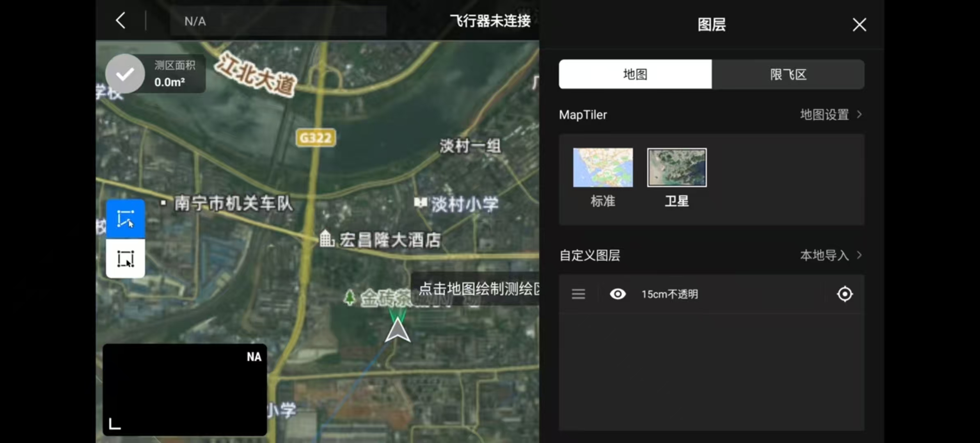Switch to the 限飞区 tab

tap(788, 74)
